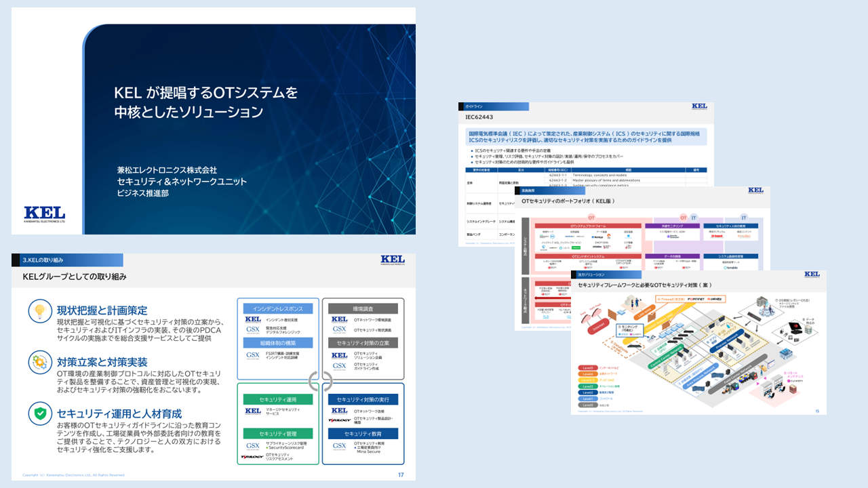
Task: Select the ガイドライン section tab
Action: click(x=494, y=106)
